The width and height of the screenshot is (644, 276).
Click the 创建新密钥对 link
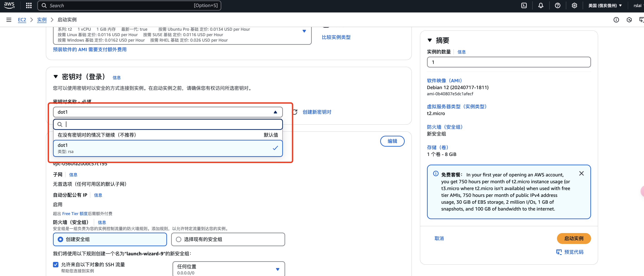click(317, 112)
